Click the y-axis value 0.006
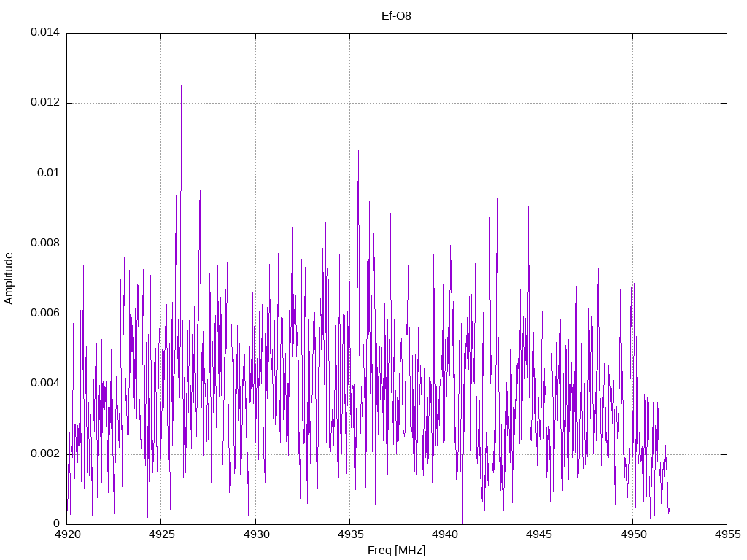 pos(45,313)
